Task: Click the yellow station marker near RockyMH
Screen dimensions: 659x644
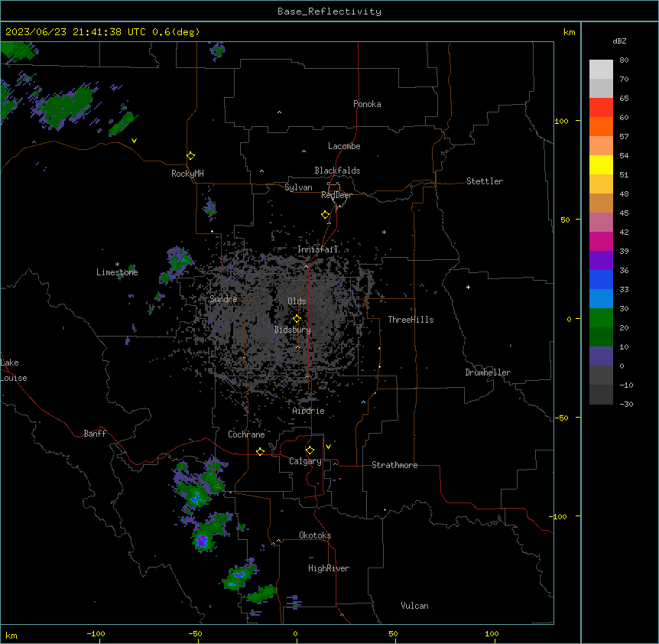Action: point(191,156)
